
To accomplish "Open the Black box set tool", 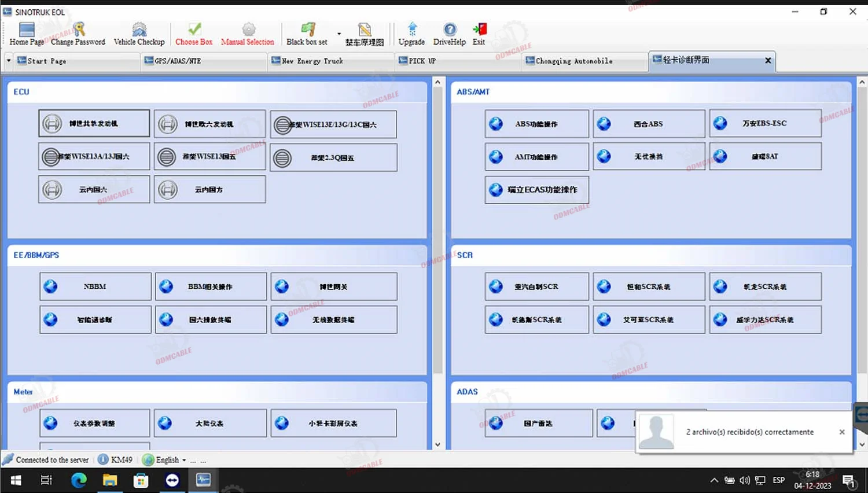I will pyautogui.click(x=307, y=29).
